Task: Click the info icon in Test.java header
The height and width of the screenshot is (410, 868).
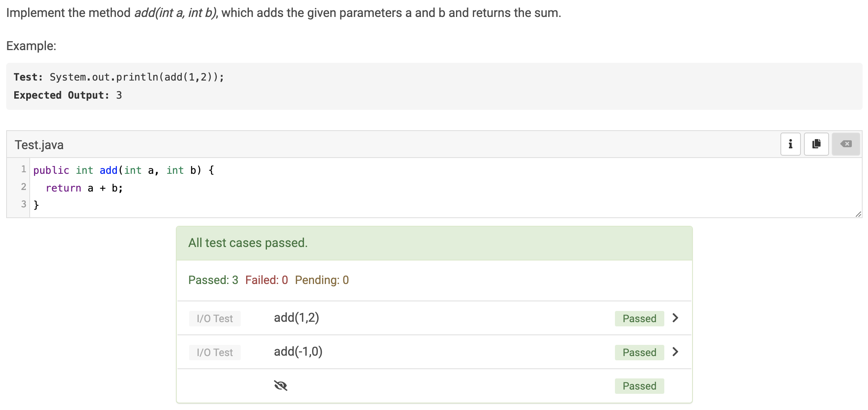Action: [x=790, y=144]
